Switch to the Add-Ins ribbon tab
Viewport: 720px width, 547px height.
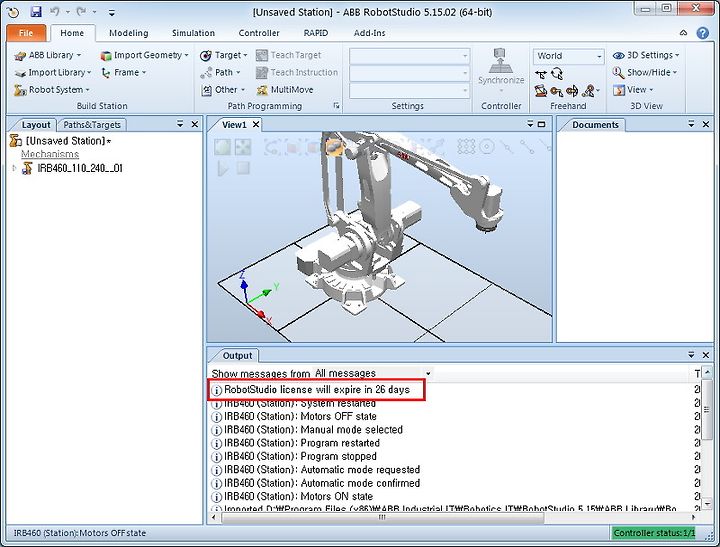370,33
